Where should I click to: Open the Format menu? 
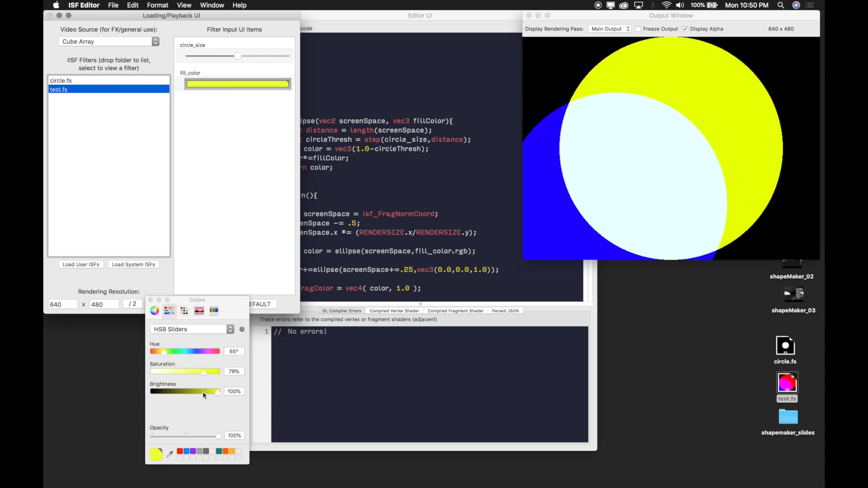point(157,5)
